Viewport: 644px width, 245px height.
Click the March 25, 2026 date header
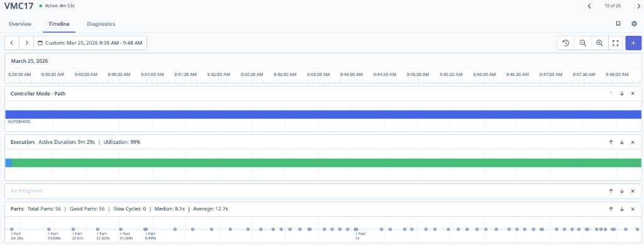point(30,61)
